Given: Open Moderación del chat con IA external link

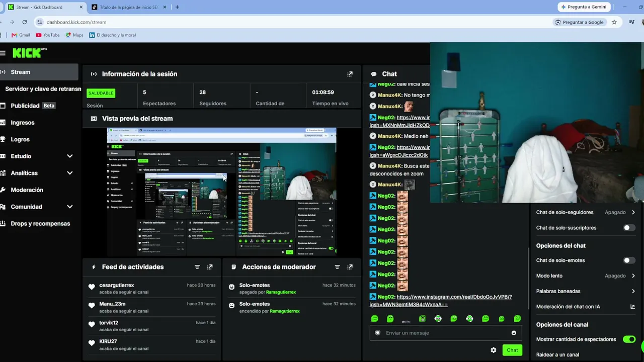Looking at the screenshot, I should [632, 307].
